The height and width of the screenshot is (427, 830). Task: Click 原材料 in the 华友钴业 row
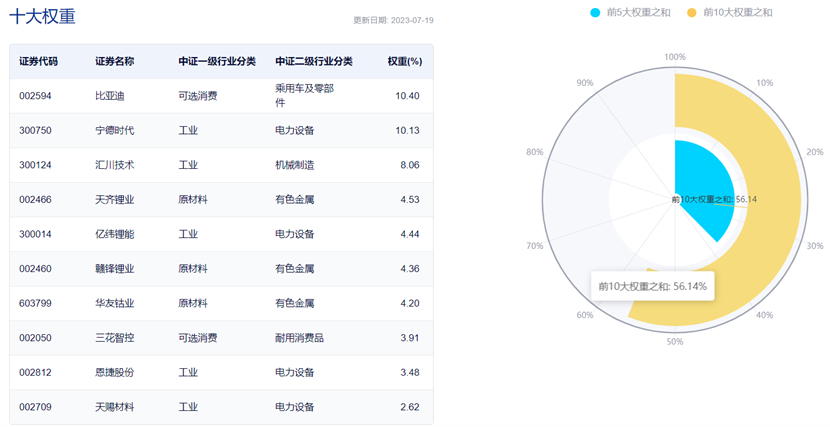(x=193, y=303)
